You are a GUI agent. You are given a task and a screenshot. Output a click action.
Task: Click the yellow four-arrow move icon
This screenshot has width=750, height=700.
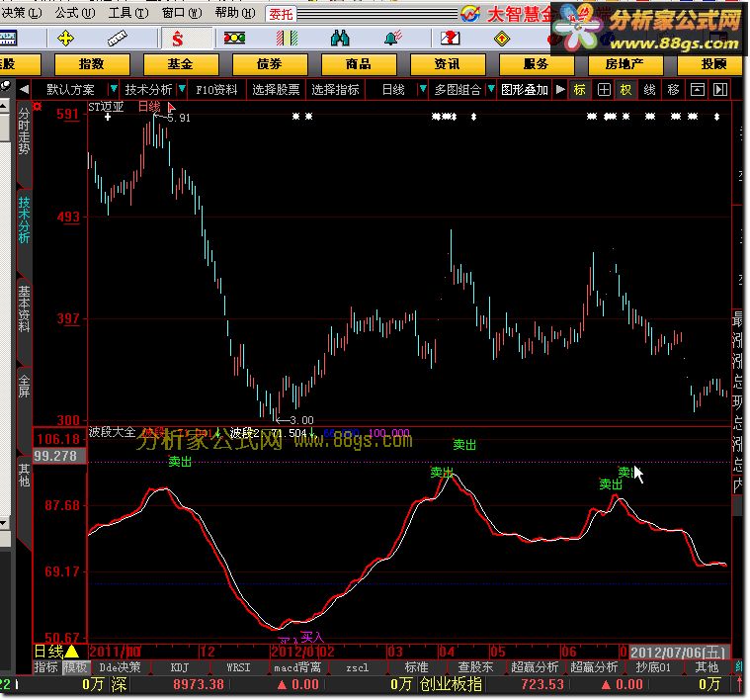pyautogui.click(x=65, y=39)
